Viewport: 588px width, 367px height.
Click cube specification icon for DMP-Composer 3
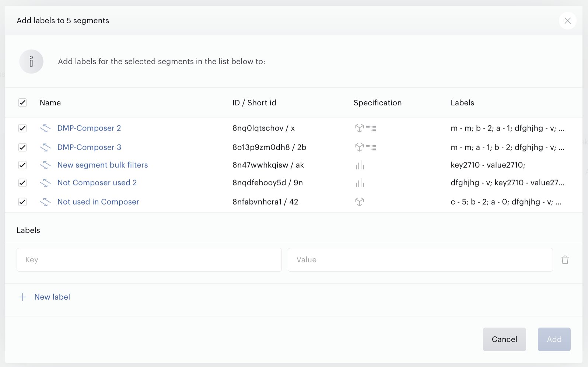click(x=359, y=147)
